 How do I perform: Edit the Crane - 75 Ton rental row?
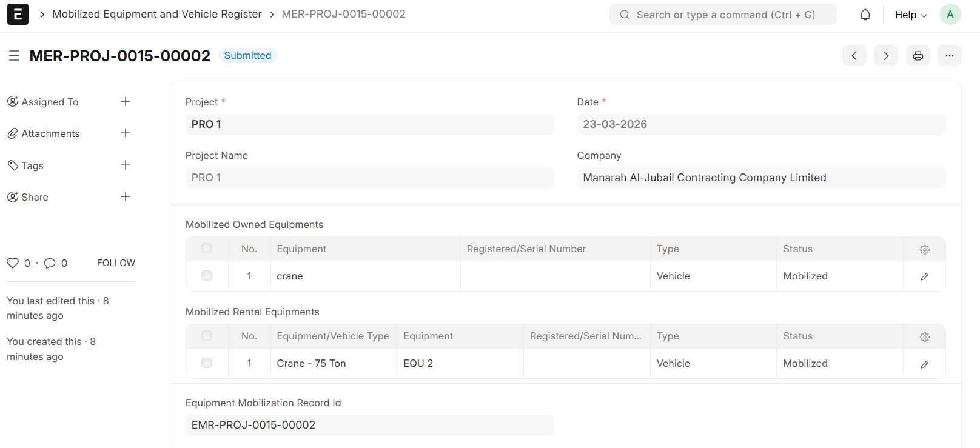pyautogui.click(x=924, y=364)
